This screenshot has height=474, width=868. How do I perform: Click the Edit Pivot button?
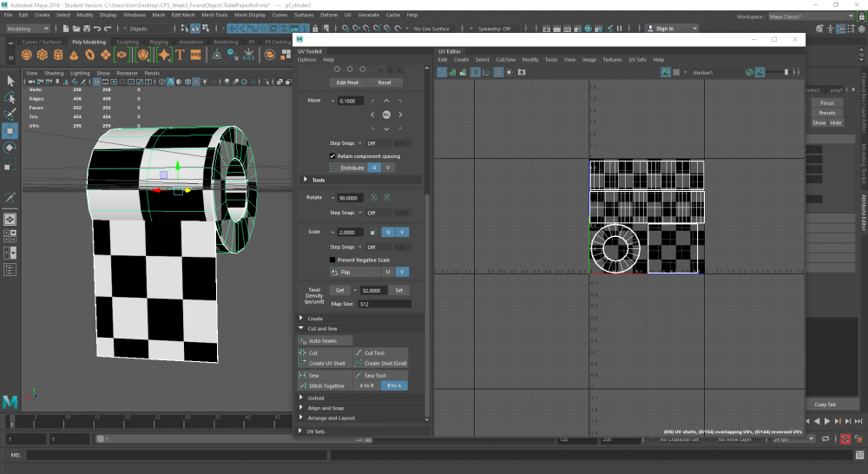tap(347, 82)
